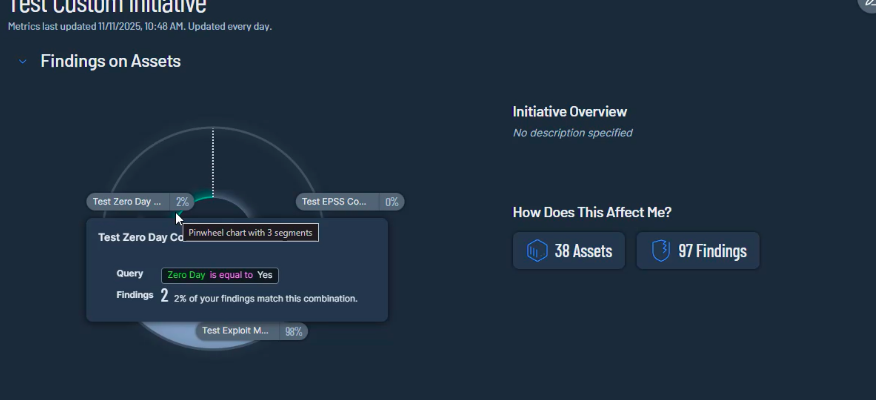Screen dimensions: 876x400
Task: Click the 98% badge on Exploit label
Action: pos(293,331)
